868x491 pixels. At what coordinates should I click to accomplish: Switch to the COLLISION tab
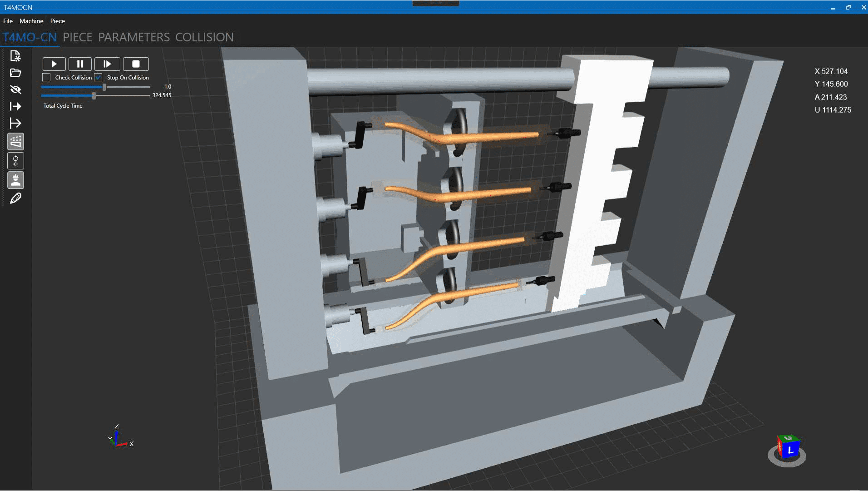204,37
